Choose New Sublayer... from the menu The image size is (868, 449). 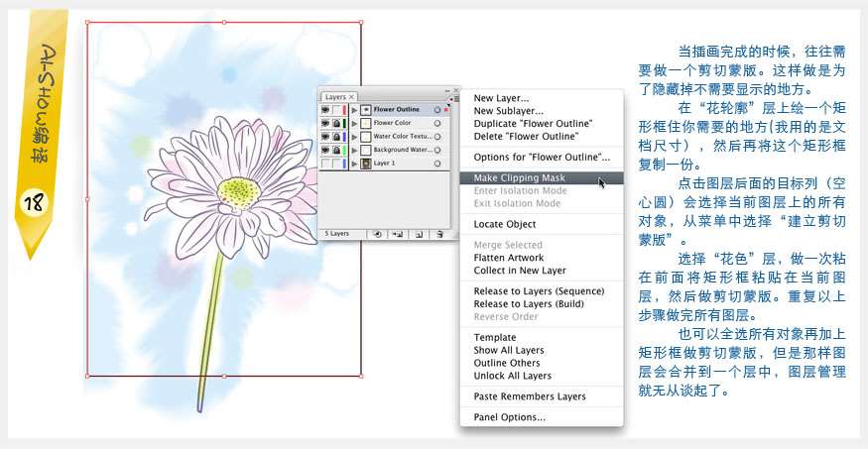[x=508, y=111]
